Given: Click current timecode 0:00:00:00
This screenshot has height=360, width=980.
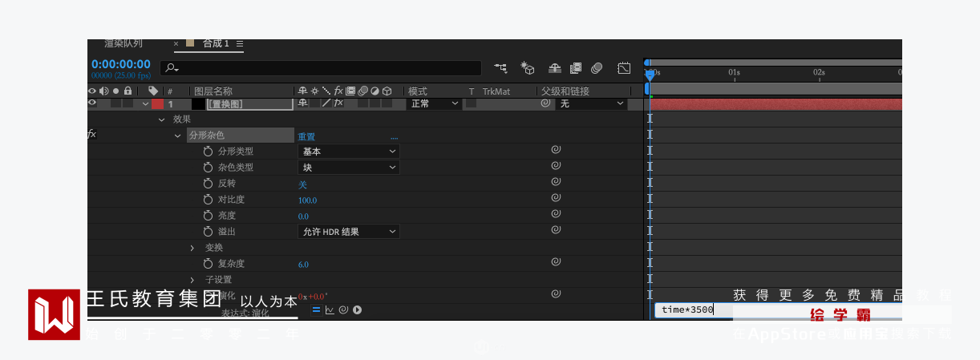Looking at the screenshot, I should click(x=121, y=64).
